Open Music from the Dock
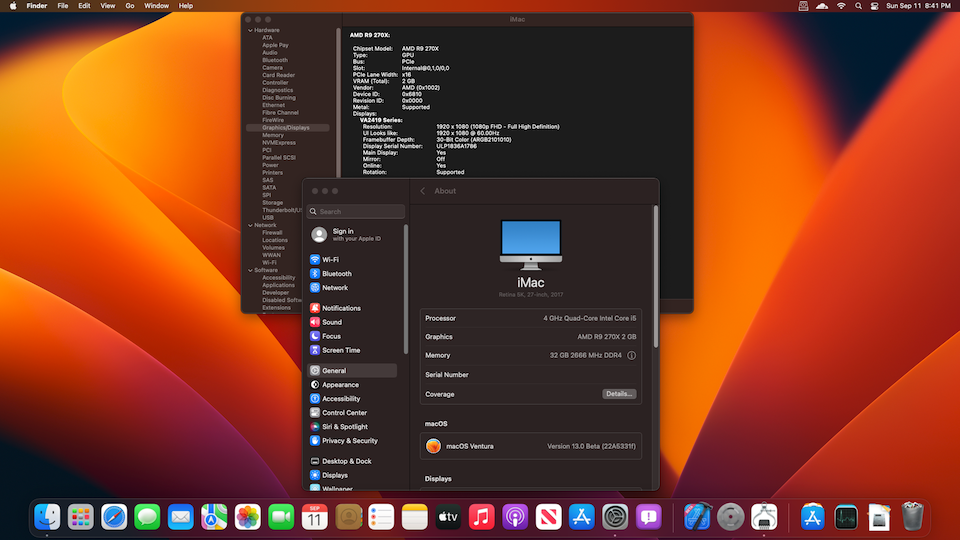 (481, 517)
